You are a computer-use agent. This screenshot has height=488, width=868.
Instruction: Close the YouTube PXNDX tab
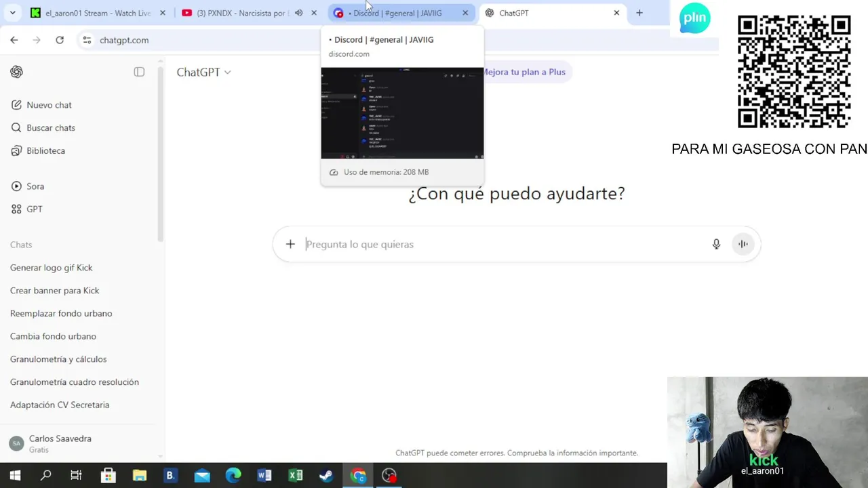314,13
